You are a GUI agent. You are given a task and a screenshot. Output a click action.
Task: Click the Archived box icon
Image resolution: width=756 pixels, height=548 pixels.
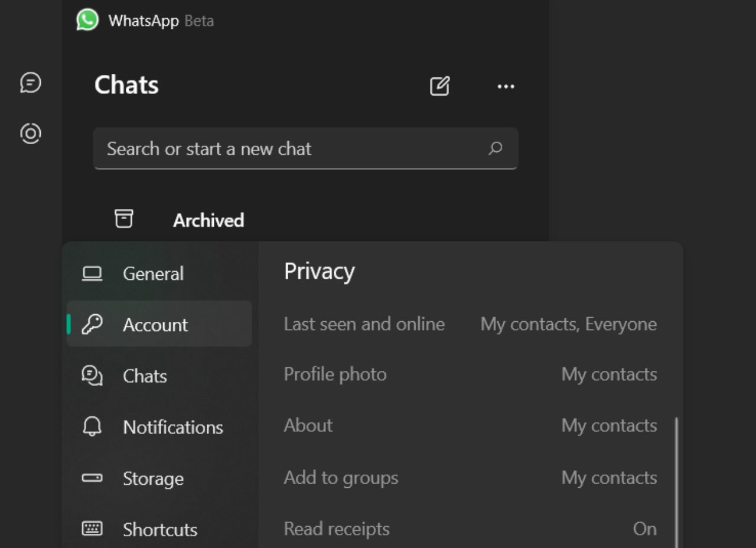tap(123, 219)
